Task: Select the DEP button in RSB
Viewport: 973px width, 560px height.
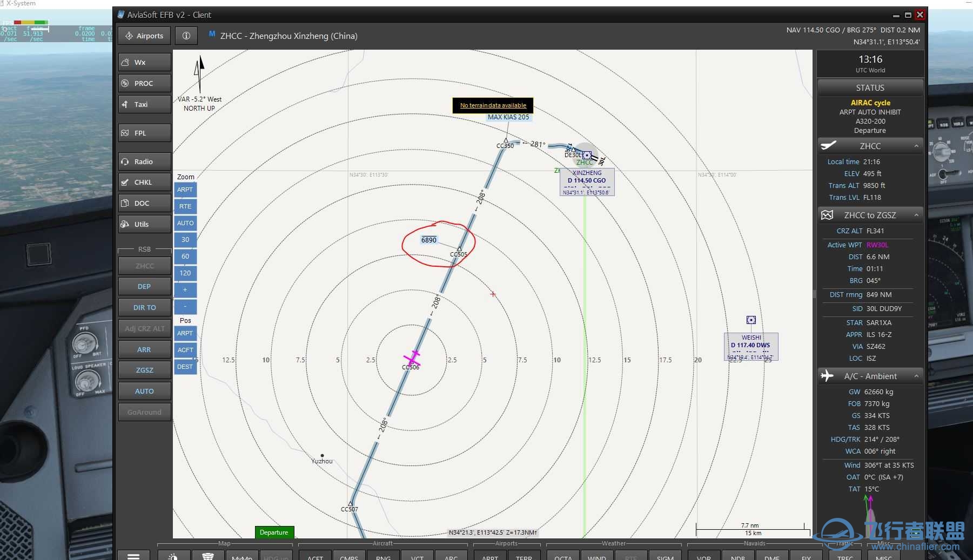Action: [144, 287]
